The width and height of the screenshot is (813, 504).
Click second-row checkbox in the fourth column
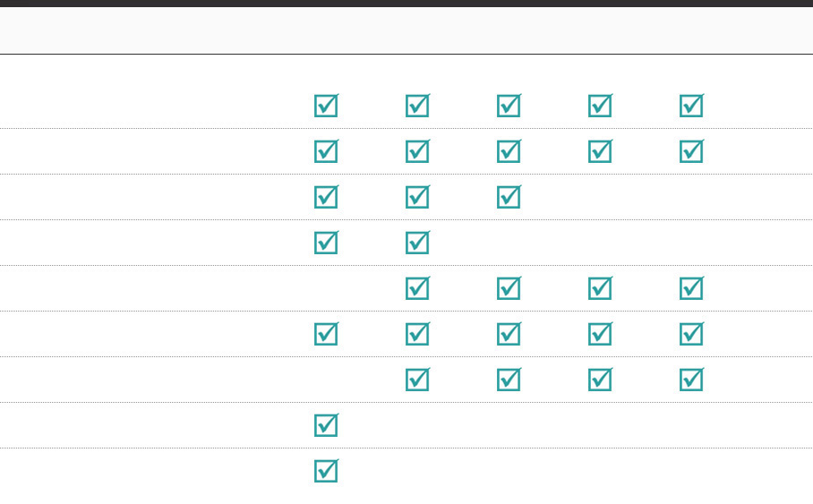pos(600,152)
